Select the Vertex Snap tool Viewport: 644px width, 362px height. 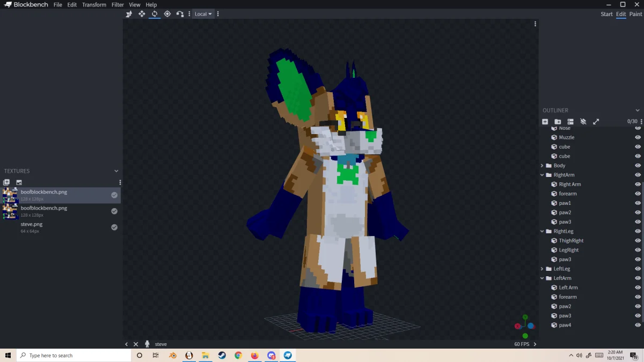pos(180,14)
